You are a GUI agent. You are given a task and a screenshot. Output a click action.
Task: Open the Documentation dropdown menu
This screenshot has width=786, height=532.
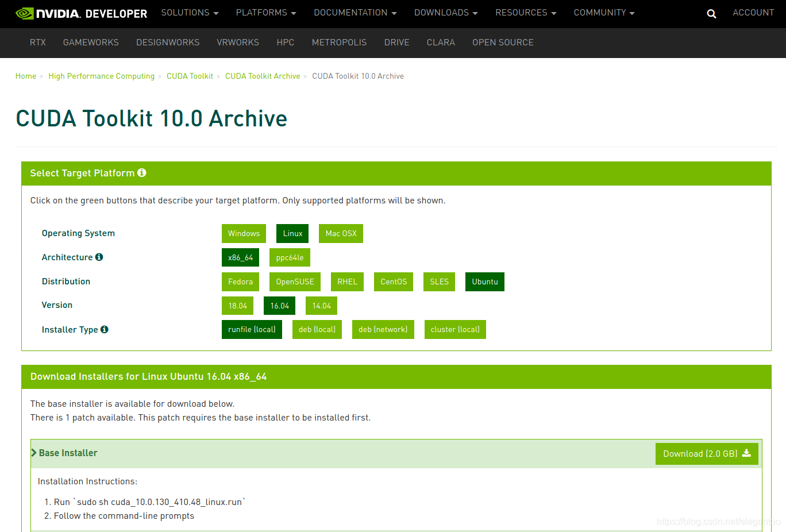(x=355, y=13)
